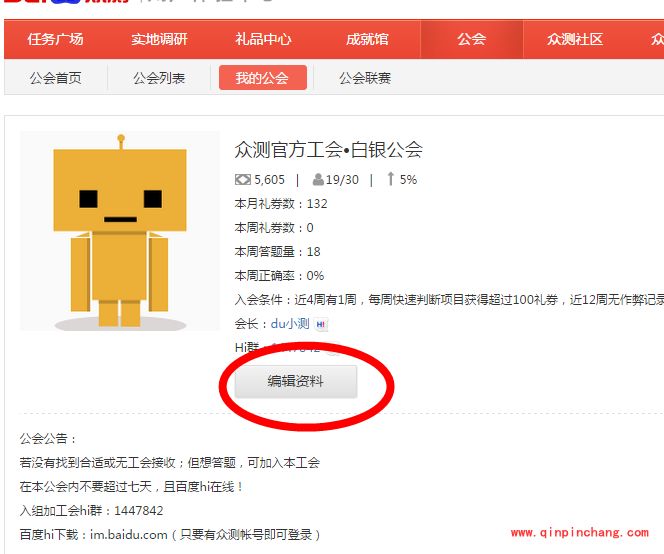Screen dimensions: 664x554
Task: Open the 任务广场 menu
Action: [x=55, y=40]
